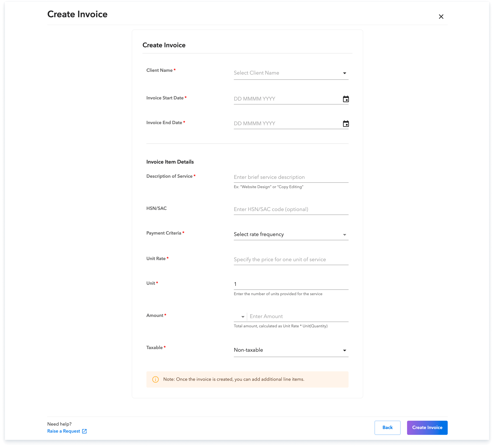Click the external link icon beside Raise a Request
Viewport: 494px width, 448px height.
[x=84, y=431]
